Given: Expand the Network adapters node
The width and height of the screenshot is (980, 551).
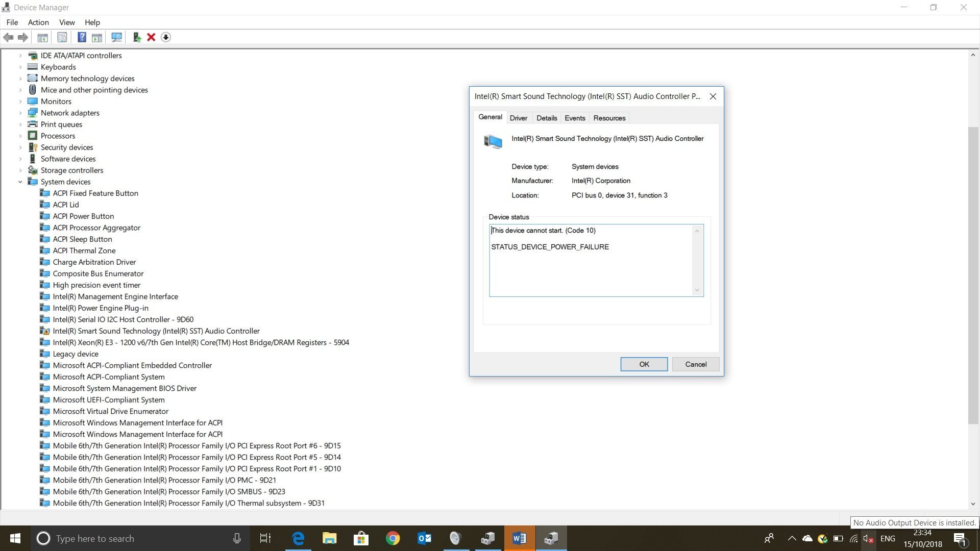Looking at the screenshot, I should (20, 113).
